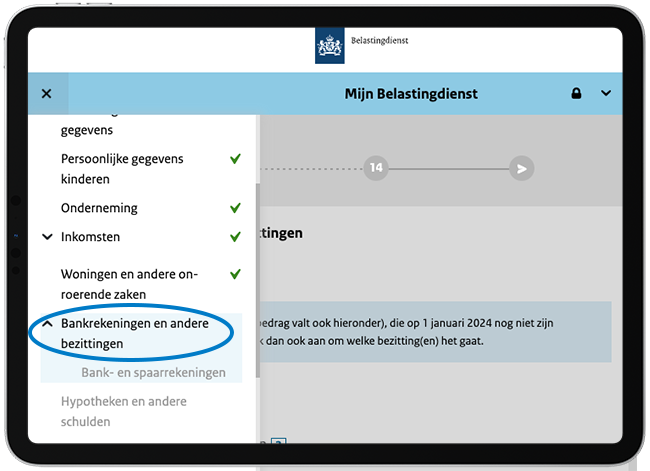The height and width of the screenshot is (471, 650).
Task: Click the green check next to Onderneming
Action: (235, 208)
